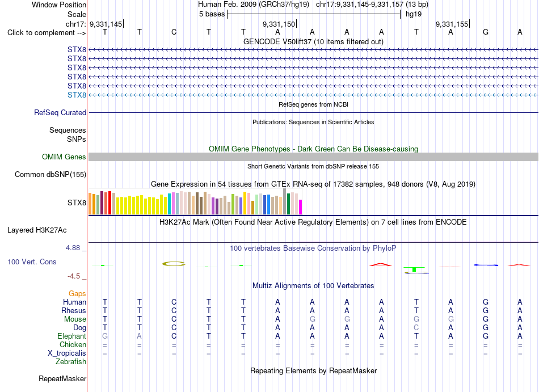
Task: Click the 'GENCODE V50lift37 (10 items filtered out)' title
Action: click(313, 41)
